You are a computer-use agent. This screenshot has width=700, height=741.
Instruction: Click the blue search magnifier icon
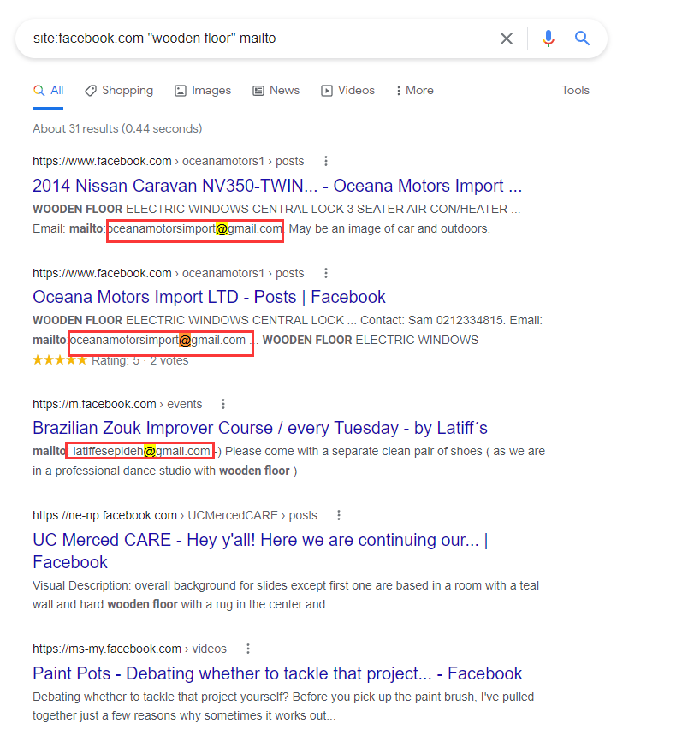pos(583,39)
